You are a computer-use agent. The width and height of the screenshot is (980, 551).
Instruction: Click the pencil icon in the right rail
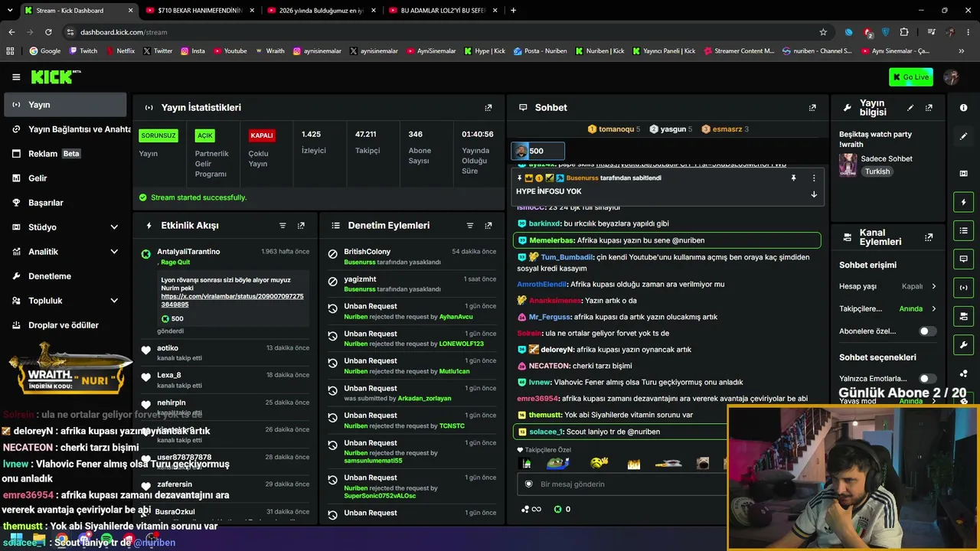964,136
